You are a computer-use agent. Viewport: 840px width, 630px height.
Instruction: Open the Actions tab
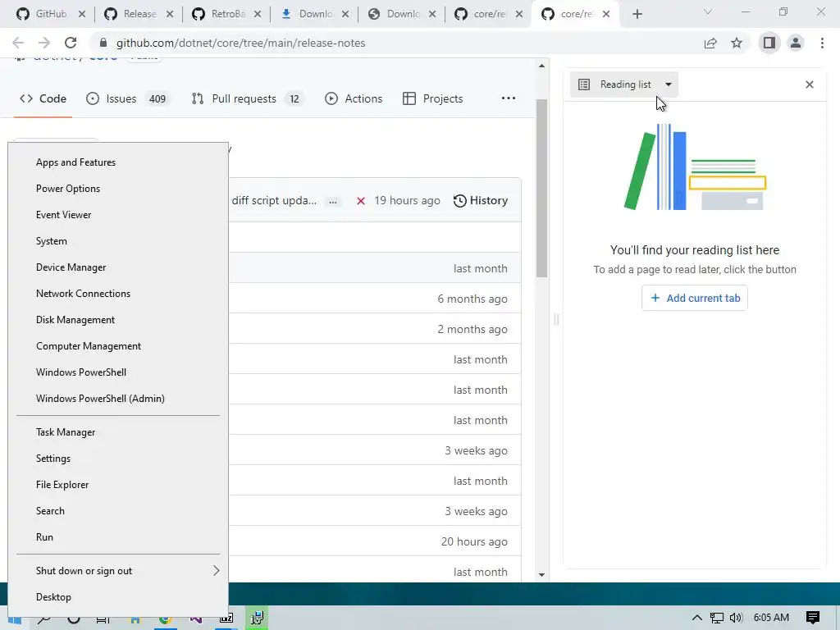(354, 98)
